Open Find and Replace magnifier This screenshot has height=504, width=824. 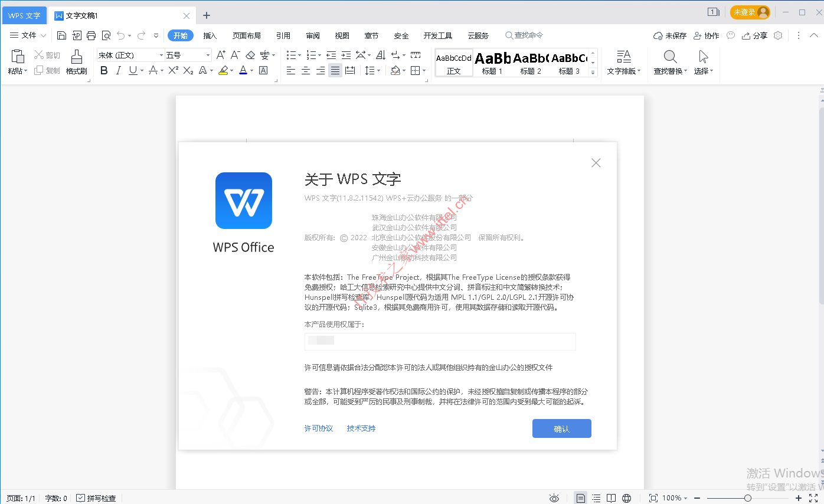click(670, 57)
